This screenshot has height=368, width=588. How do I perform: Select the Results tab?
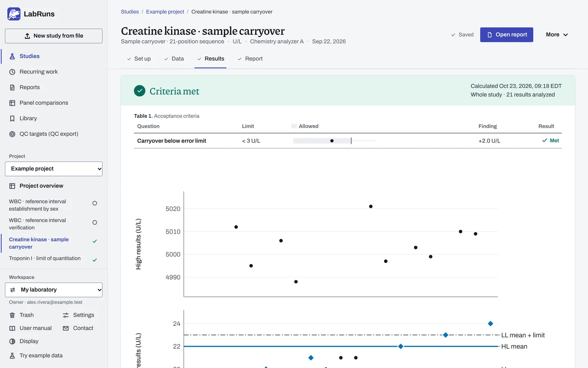coord(211,59)
